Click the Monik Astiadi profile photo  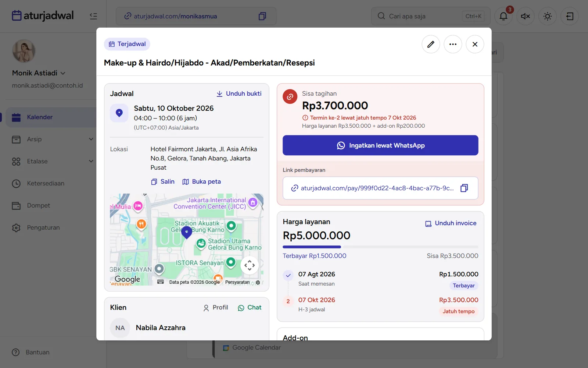pos(24,51)
